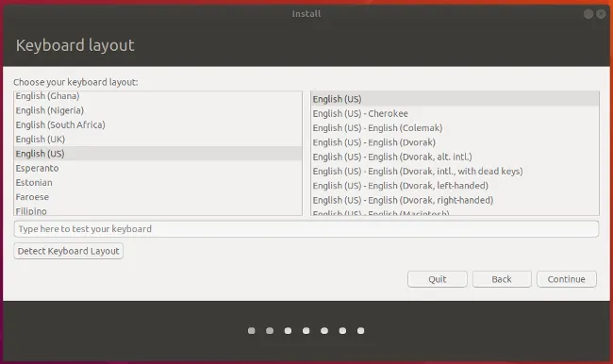
Task: Quit the installer
Action: (437, 279)
